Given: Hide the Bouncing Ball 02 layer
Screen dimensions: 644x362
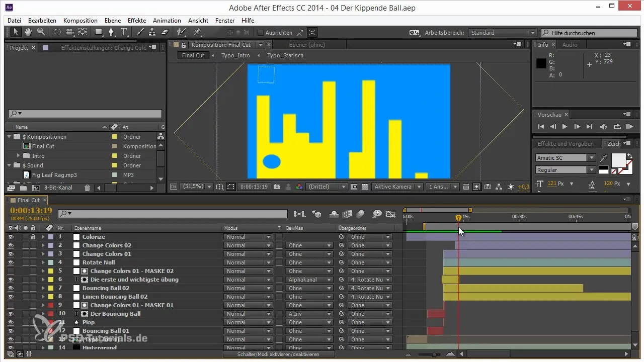Looking at the screenshot, I should tap(10, 288).
